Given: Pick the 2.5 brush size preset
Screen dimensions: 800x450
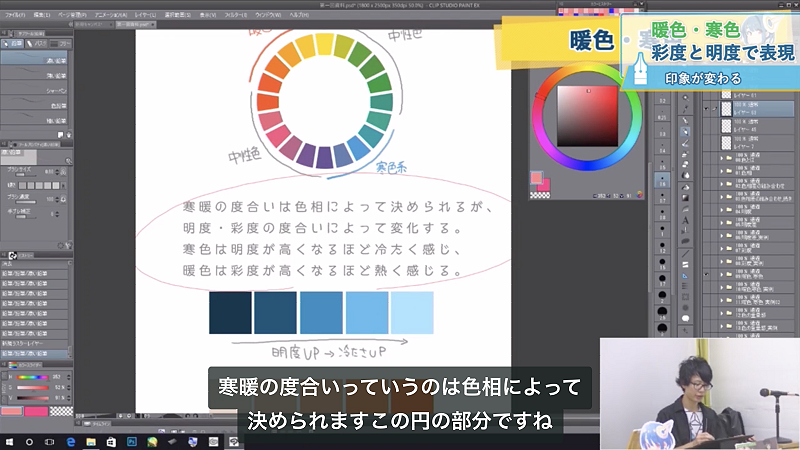Looking at the screenshot, I should (662, 314).
